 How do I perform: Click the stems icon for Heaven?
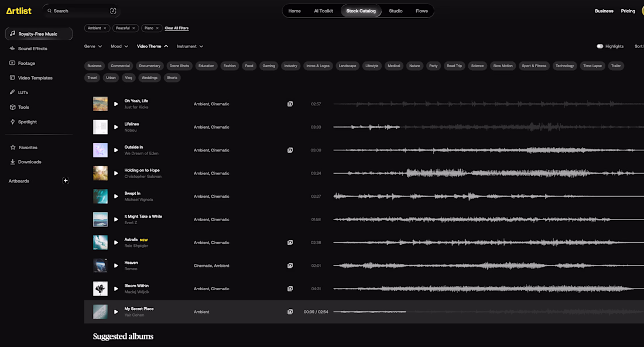click(290, 266)
